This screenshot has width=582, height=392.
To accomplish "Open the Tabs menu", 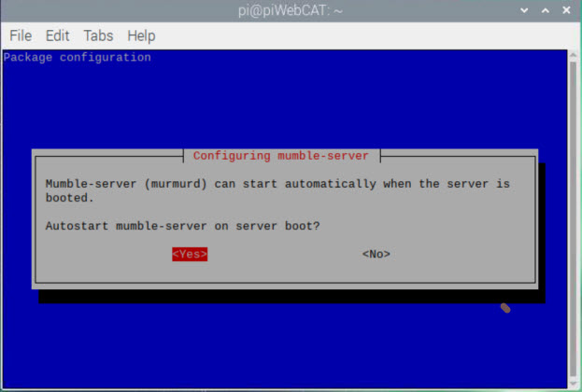I will (98, 36).
